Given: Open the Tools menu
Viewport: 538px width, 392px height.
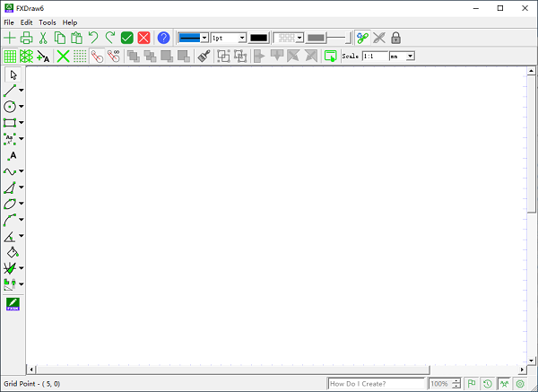Looking at the screenshot, I should [x=48, y=22].
